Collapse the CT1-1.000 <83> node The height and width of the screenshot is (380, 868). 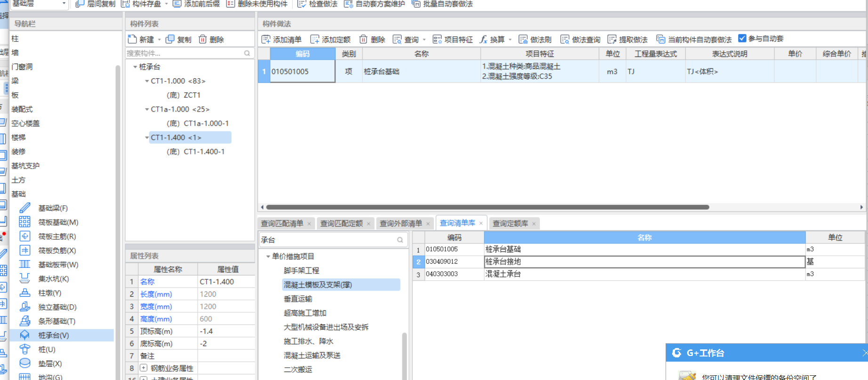coord(147,81)
